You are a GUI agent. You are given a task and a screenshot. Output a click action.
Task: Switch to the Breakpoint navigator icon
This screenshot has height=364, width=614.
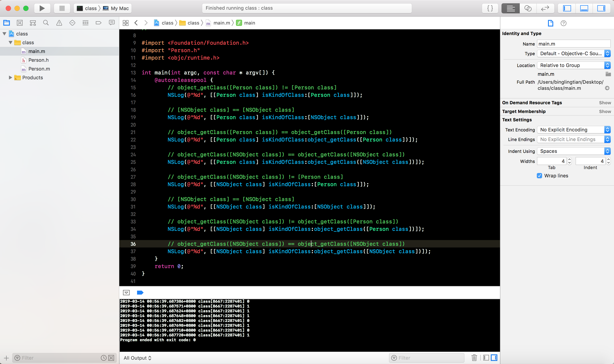98,23
